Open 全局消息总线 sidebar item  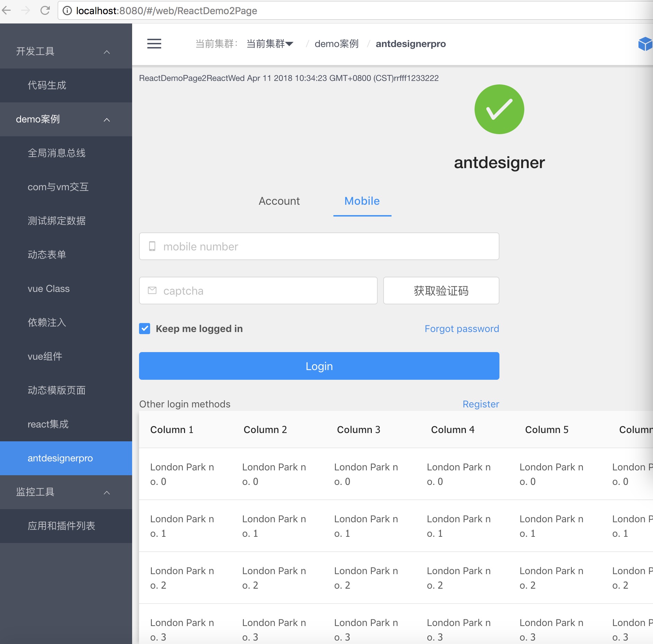pos(66,153)
